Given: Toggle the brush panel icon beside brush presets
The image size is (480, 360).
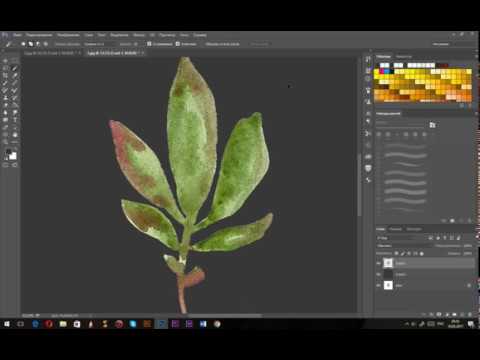Looking at the screenshot, I should click(432, 125).
